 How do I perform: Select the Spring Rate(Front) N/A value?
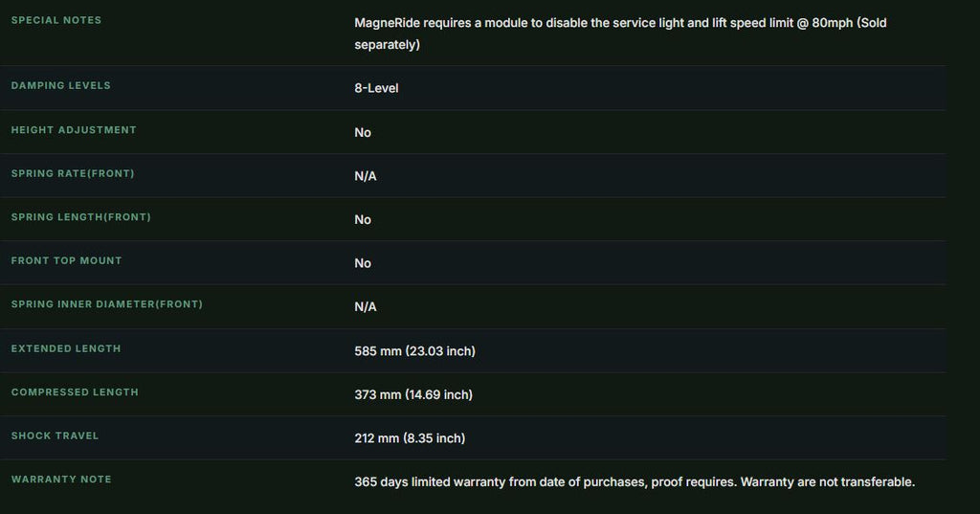(365, 176)
